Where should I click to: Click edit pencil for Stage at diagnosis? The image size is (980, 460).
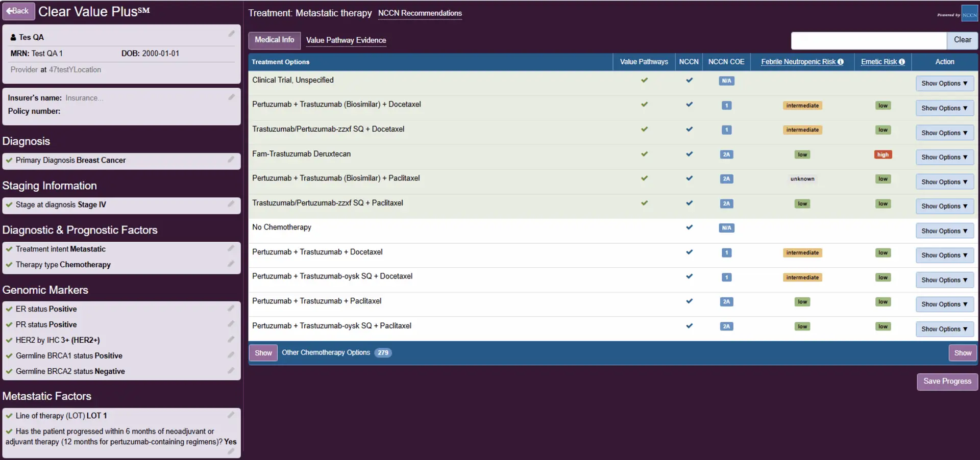pos(231,204)
